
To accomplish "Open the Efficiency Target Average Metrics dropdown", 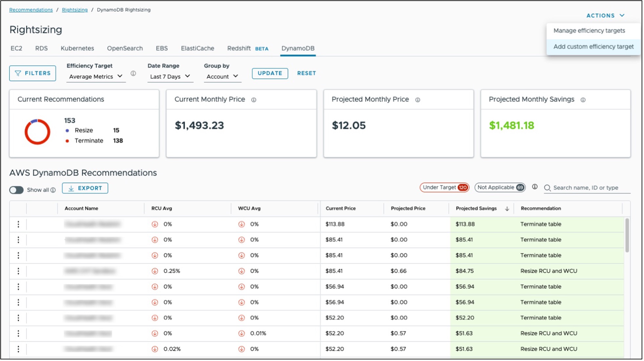I will 96,76.
